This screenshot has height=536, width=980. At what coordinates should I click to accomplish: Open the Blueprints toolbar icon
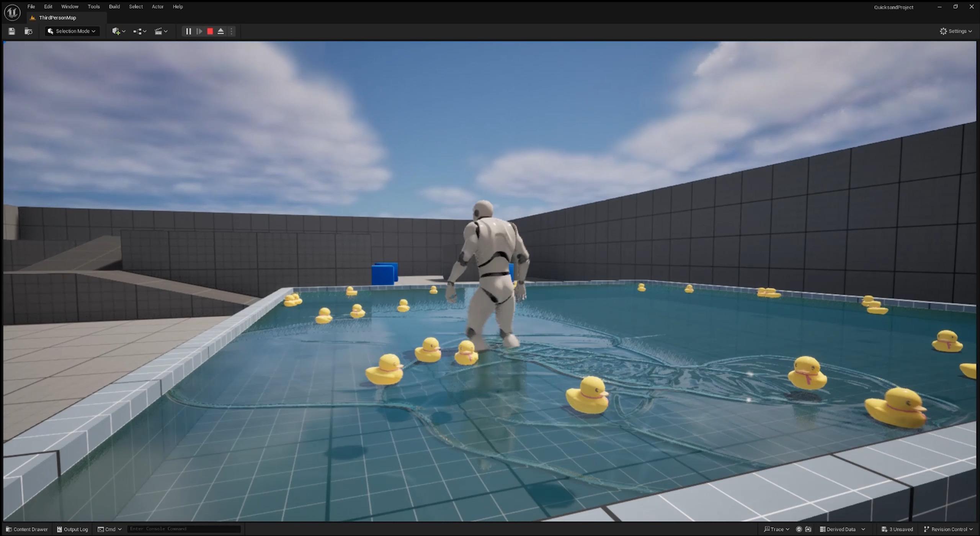click(138, 31)
